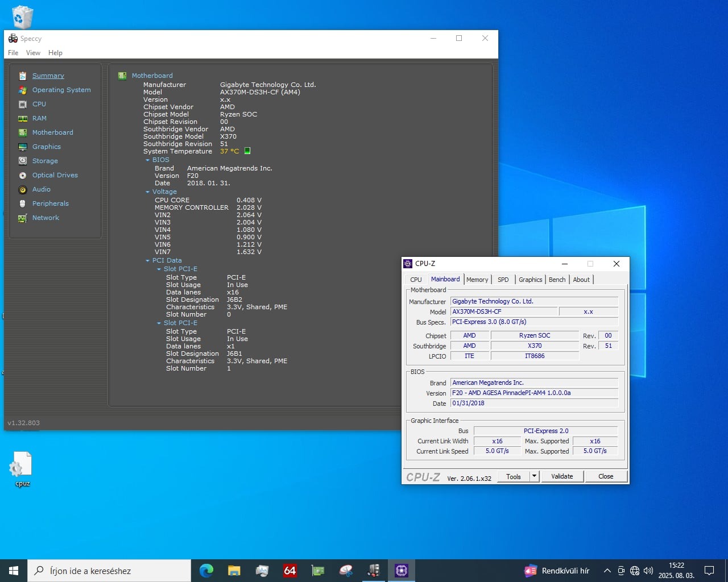The width and height of the screenshot is (728, 582).
Task: Select the RAM icon in the sidebar
Action: click(23, 118)
